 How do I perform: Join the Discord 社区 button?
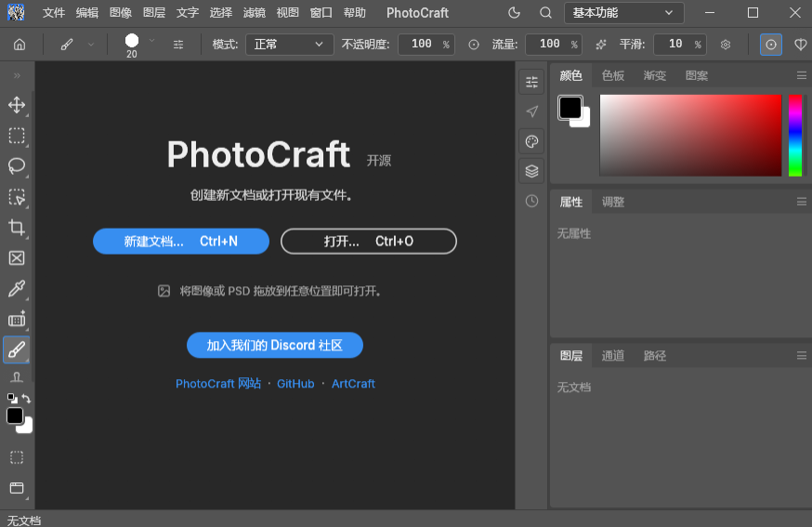coord(274,345)
